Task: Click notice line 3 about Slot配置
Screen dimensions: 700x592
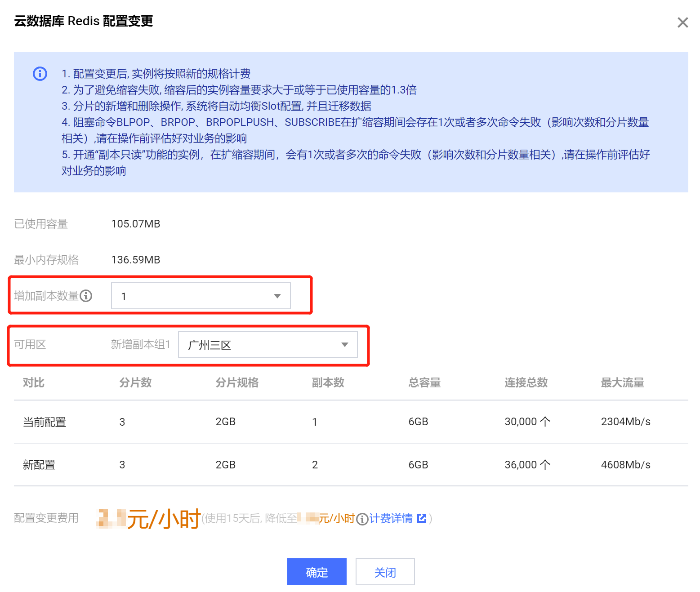Action: point(216,106)
